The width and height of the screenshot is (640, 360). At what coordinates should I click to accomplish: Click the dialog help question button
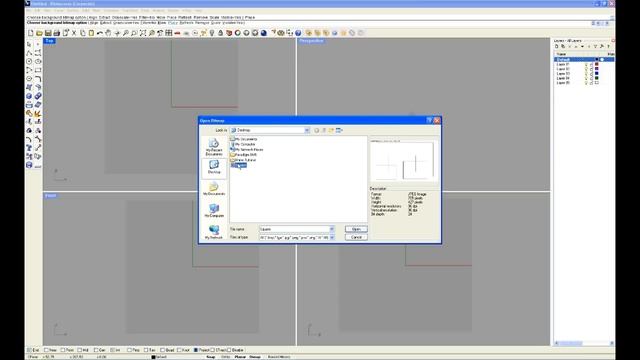[429, 120]
